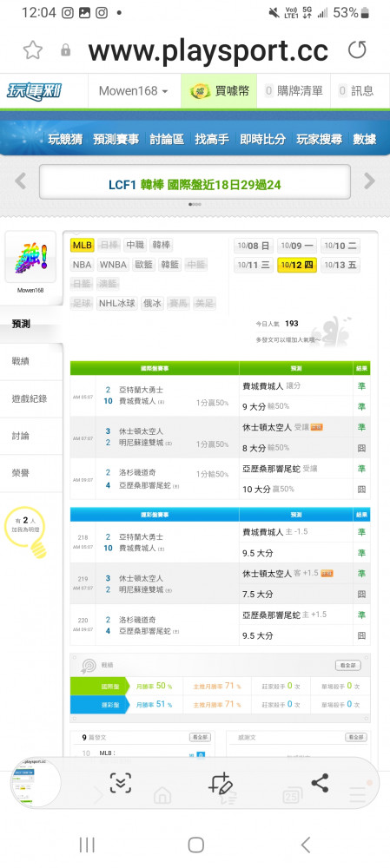Show next banner with right arrow
The height and width of the screenshot is (868, 390).
369,181
